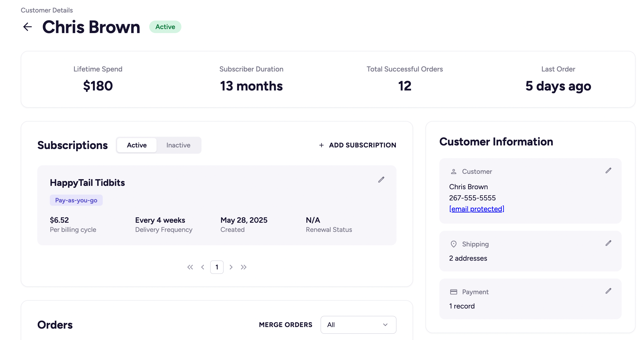Viewport: 644px width, 340px height.
Task: Click the HappyTail Tidbits subscription title
Action: click(87, 183)
